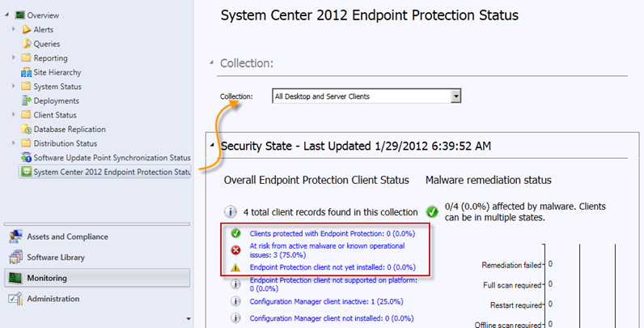Open the Collection dropdown arrow
The height and width of the screenshot is (328, 644).
[x=455, y=96]
